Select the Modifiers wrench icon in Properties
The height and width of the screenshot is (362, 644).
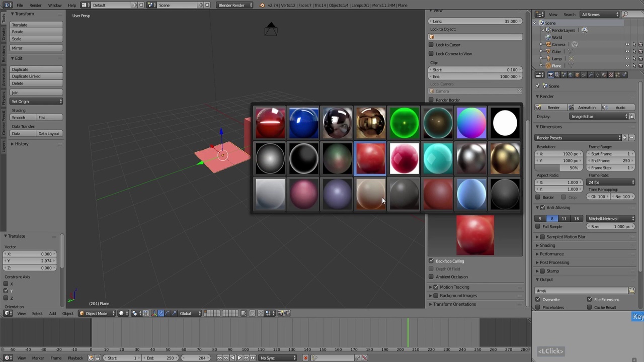[591, 74]
